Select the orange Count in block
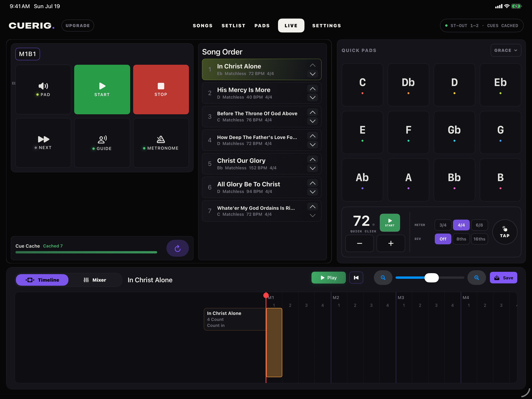Screen dimensions: 532x399 tap(274, 343)
